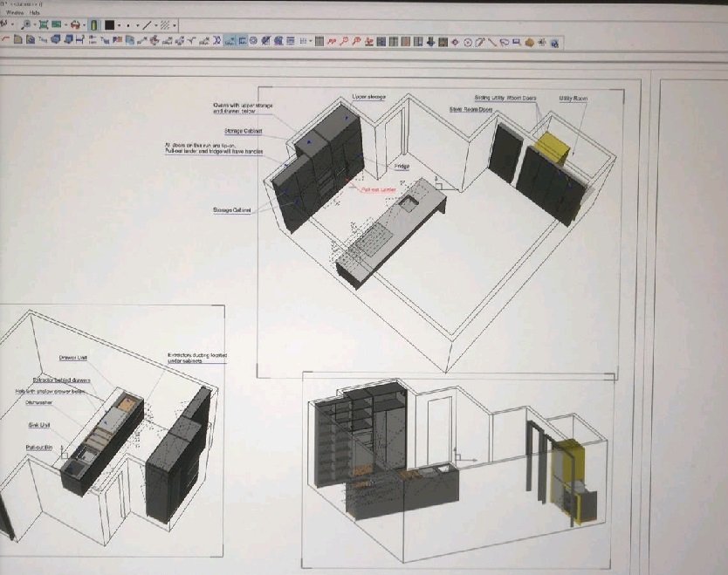Screen dimensions: 728x575
Task: Click the yellow folded page icon
Action: (18, 39)
